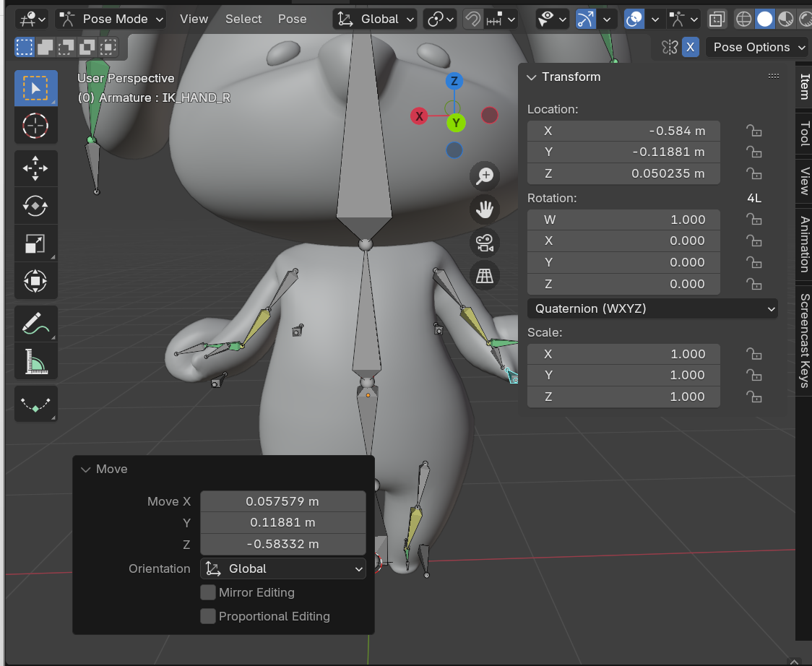Viewport: 812px width, 666px height.
Task: Open viewport object visibility dropdown
Action: (552, 20)
